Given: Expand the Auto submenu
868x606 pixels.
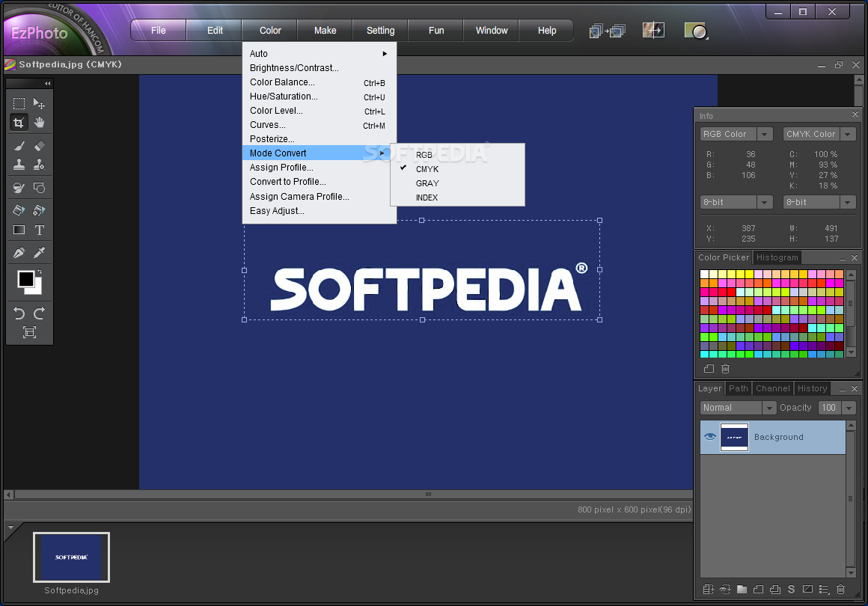Looking at the screenshot, I should pos(320,54).
